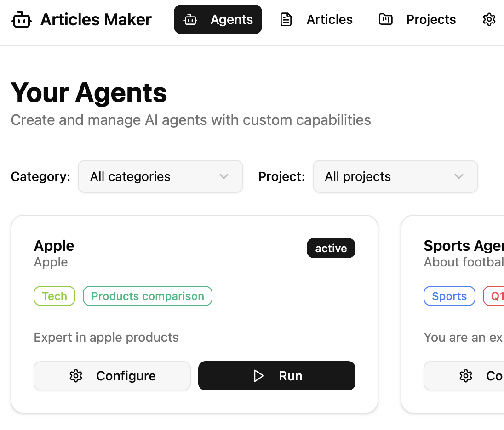
Task: Open the All categories dropdown
Action: tap(160, 176)
